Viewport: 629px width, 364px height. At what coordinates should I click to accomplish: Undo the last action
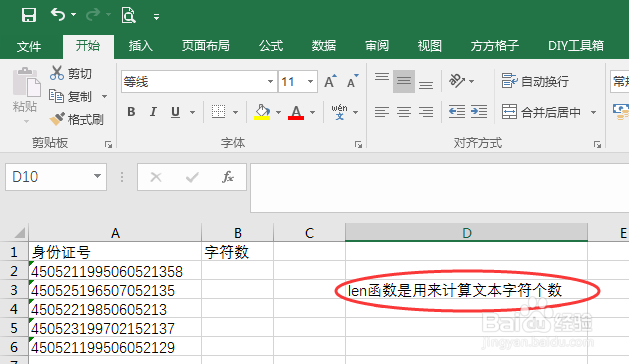pyautogui.click(x=58, y=15)
